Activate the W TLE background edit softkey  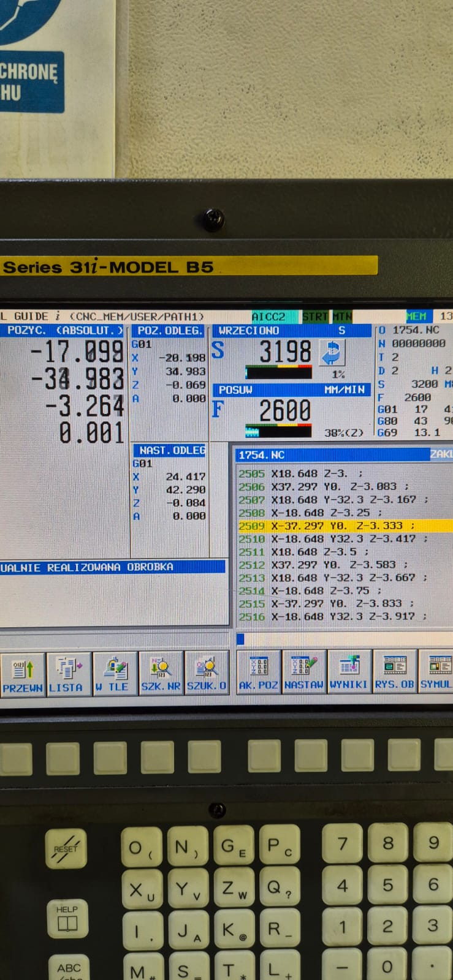point(115,674)
